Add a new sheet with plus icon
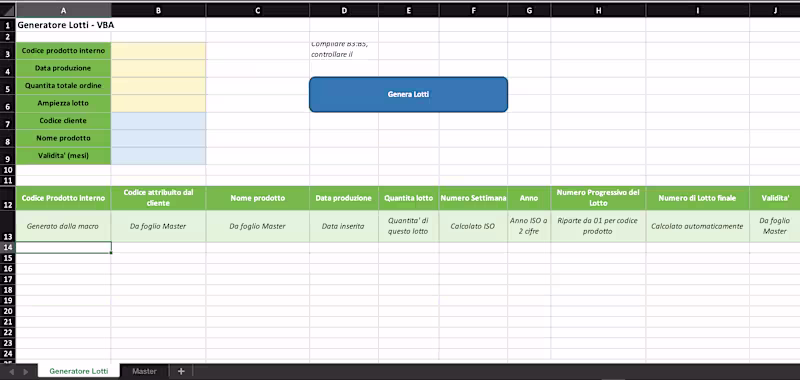 click(x=181, y=371)
